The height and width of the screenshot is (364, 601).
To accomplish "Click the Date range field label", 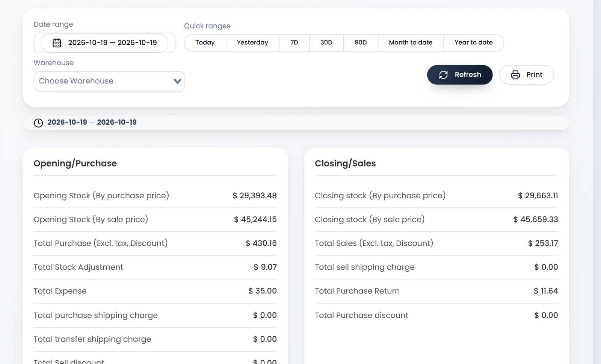I will point(53,24).
